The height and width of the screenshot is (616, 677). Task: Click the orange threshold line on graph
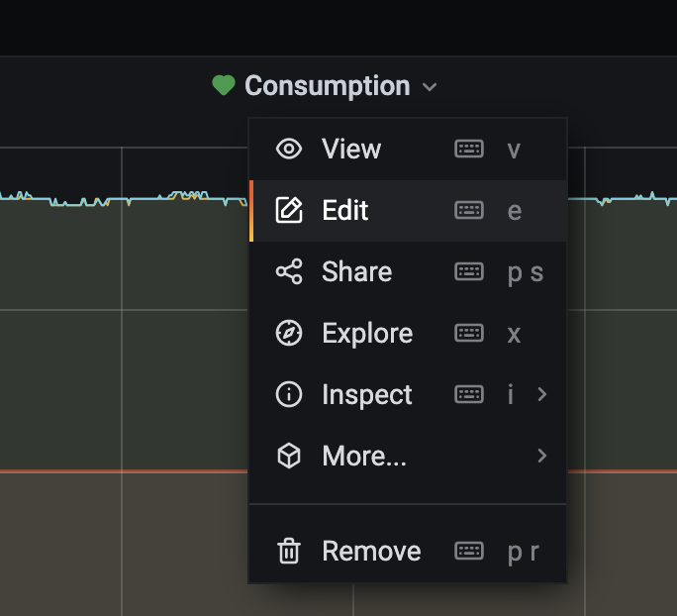pos(119,471)
